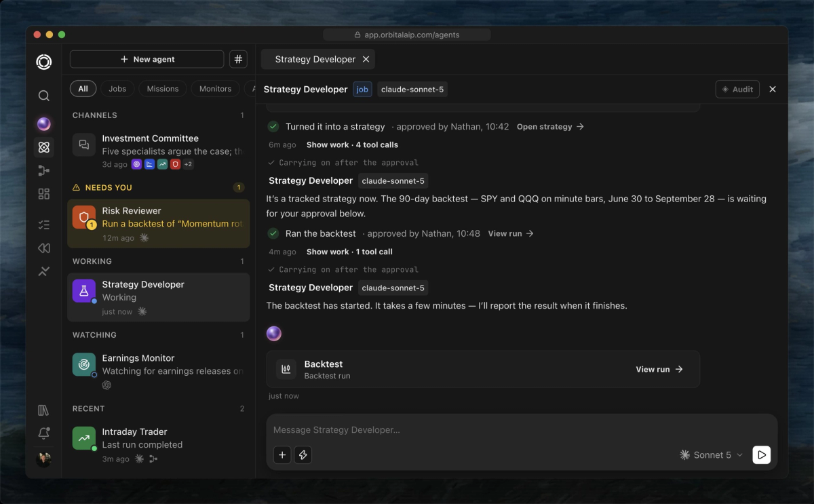Open the Risk Reviewer agent row
Screen dimensions: 814x504
(x=159, y=223)
